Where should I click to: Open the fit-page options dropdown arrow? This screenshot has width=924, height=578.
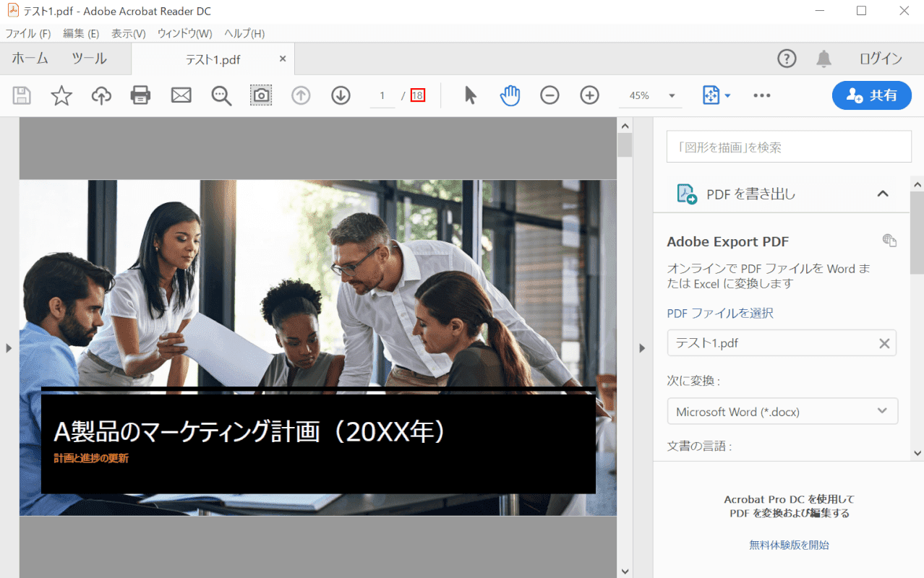coord(727,95)
